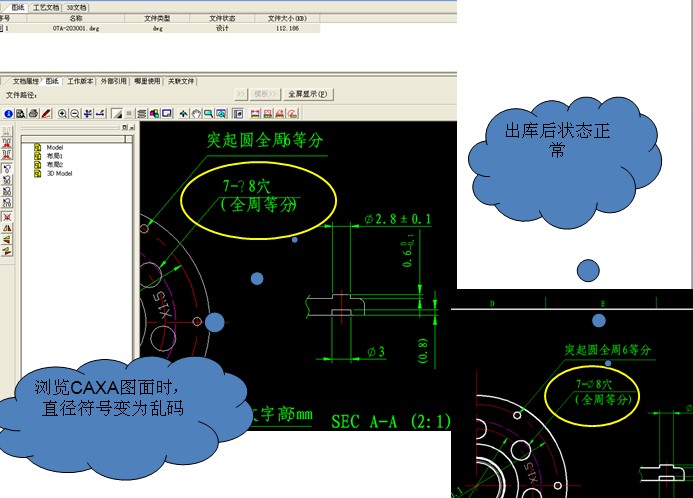Toggle the black/white background icon
The width and height of the screenshot is (693, 498).
pos(117,114)
